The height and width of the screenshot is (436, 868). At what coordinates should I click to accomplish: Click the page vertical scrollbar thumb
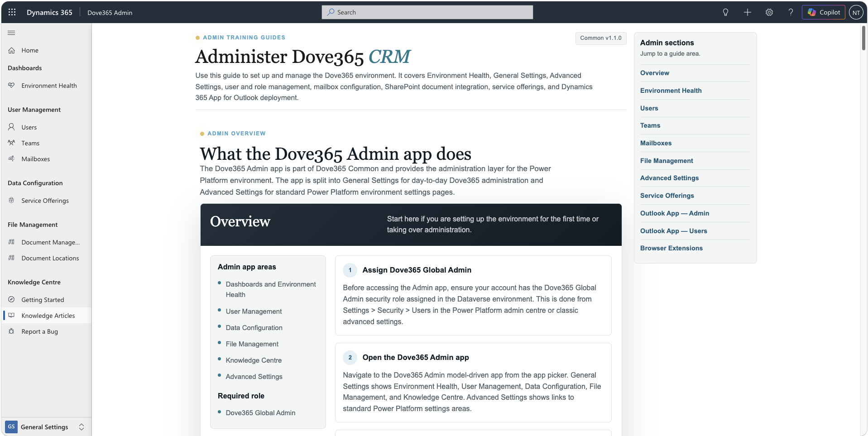click(863, 38)
